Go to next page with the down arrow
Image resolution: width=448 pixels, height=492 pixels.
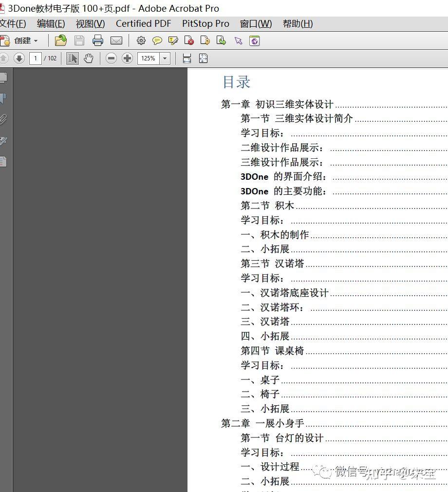19,58
